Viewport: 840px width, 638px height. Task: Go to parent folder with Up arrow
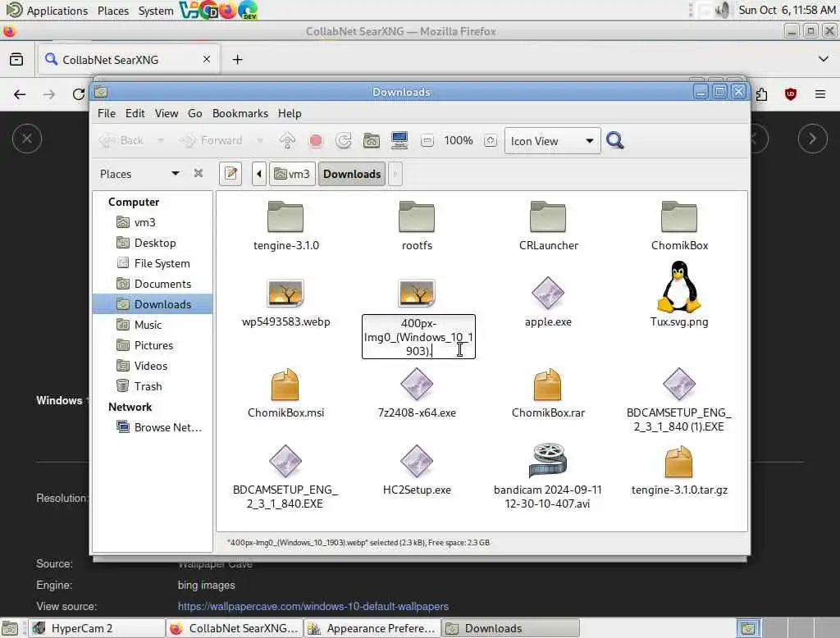(x=287, y=140)
